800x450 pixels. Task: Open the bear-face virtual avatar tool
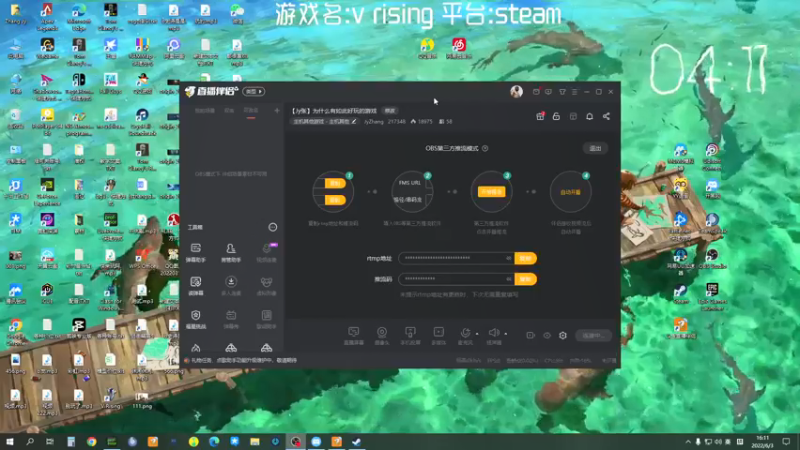point(266,286)
